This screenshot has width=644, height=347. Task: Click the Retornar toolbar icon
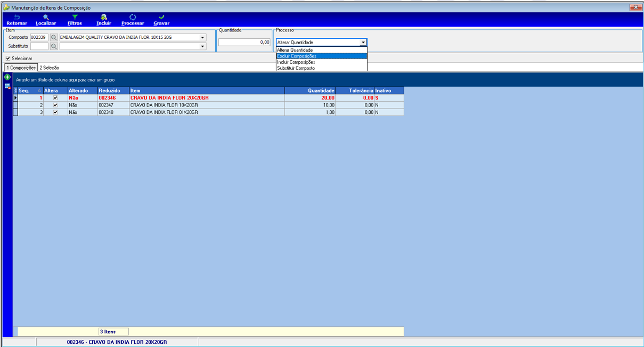point(17,18)
